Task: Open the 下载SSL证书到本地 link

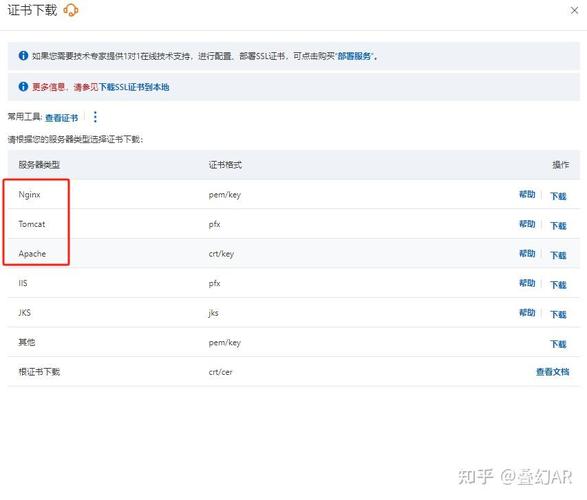Action: (134, 87)
